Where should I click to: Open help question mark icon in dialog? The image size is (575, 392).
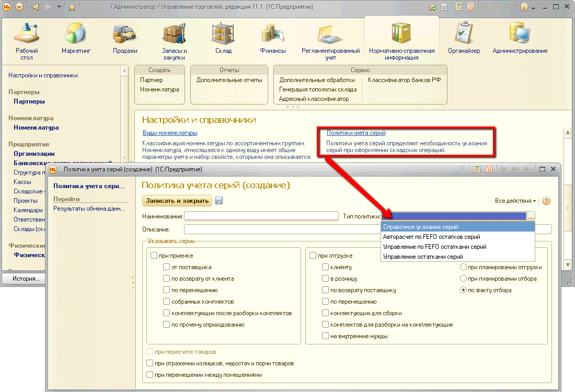[x=546, y=201]
